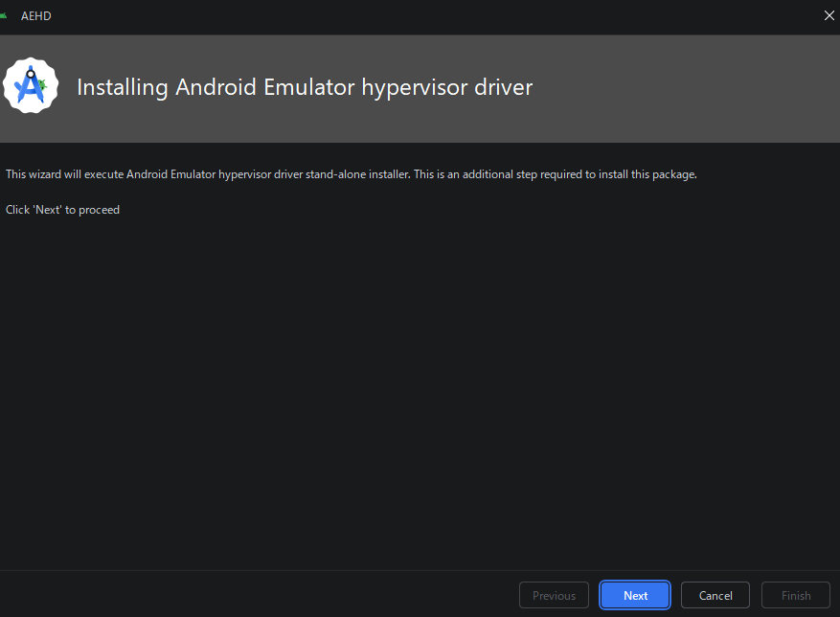Close the AEHD wizard window
The width and height of the screenshot is (840, 617).
pyautogui.click(x=829, y=15)
